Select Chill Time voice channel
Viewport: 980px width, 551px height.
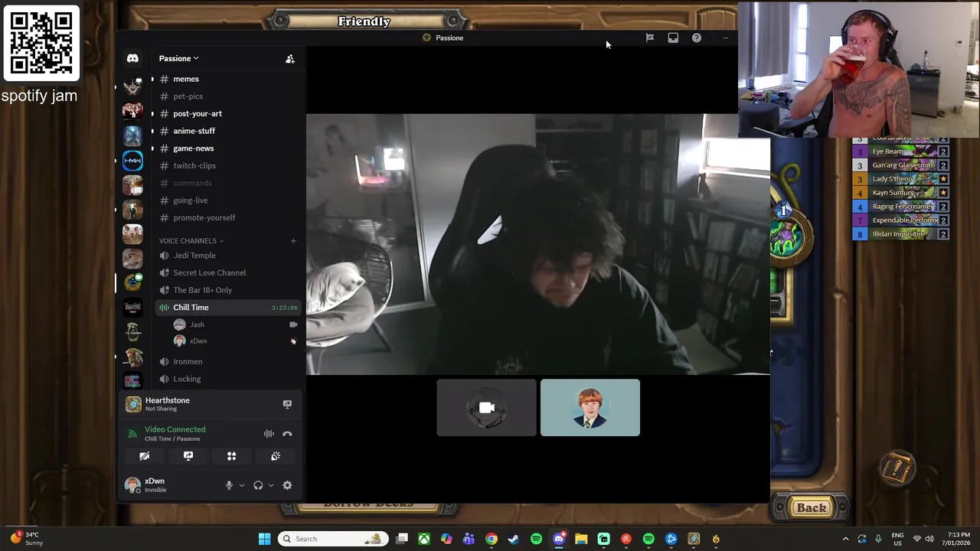click(227, 308)
